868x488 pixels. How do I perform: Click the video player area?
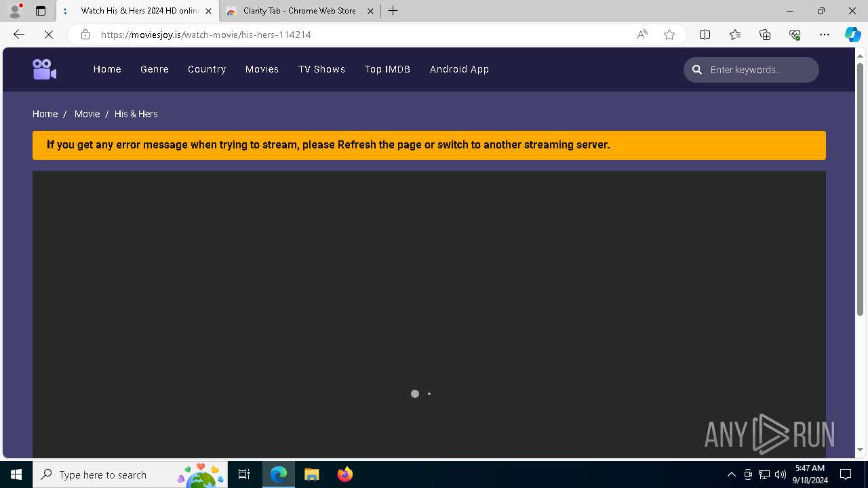click(429, 314)
